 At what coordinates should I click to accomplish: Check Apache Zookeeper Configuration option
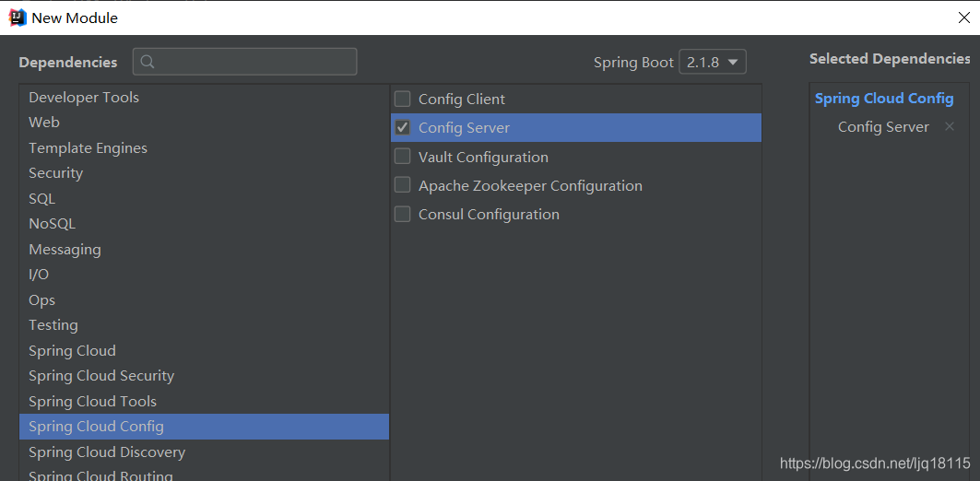coord(403,185)
